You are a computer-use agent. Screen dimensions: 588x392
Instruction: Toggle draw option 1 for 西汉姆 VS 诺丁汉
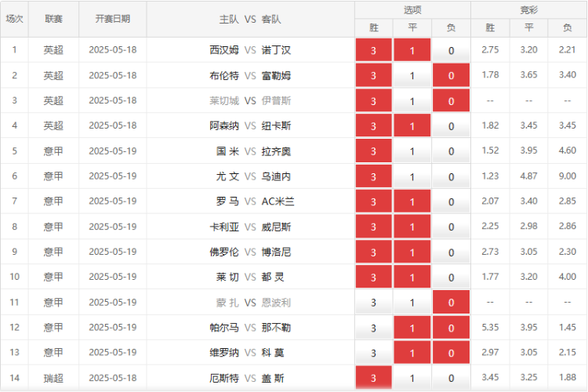point(412,50)
